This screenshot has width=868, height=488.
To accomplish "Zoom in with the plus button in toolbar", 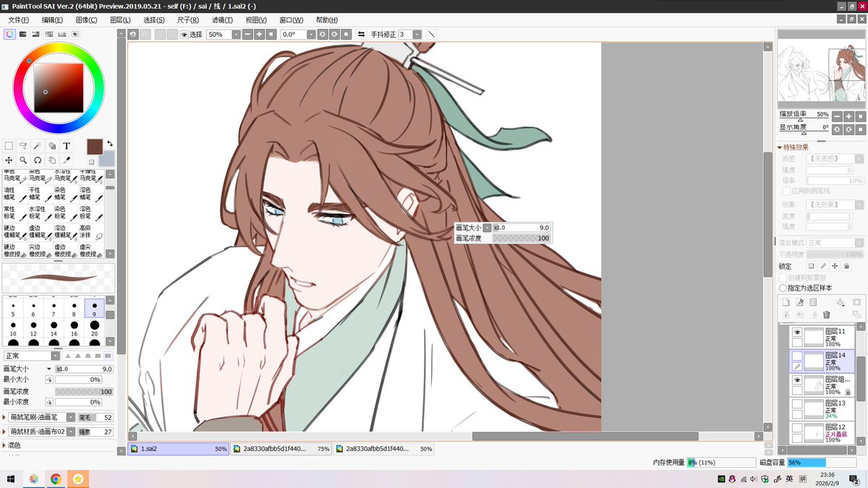I will (x=260, y=34).
